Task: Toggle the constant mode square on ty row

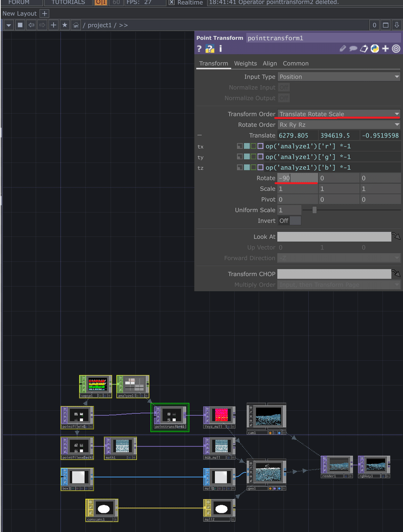Action: (240, 157)
